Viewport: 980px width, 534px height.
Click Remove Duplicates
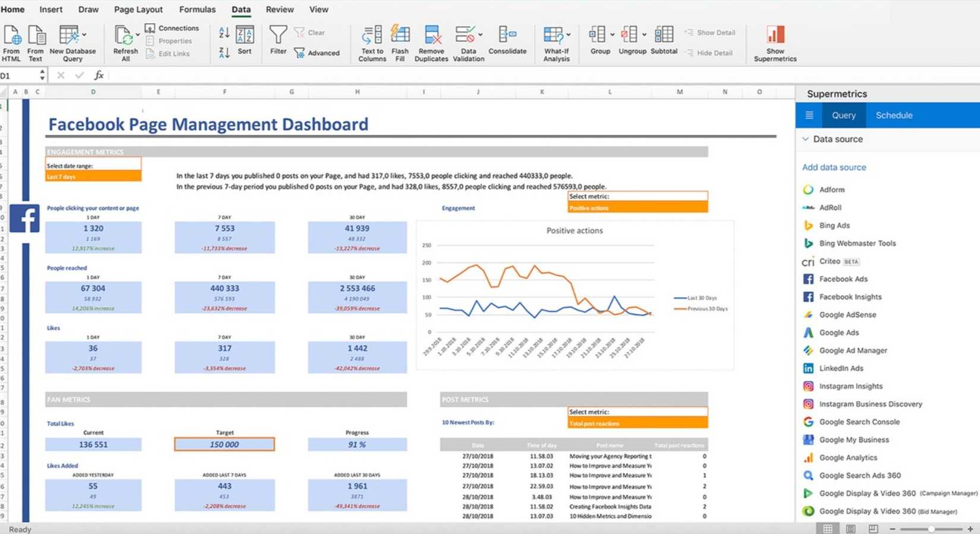click(431, 43)
